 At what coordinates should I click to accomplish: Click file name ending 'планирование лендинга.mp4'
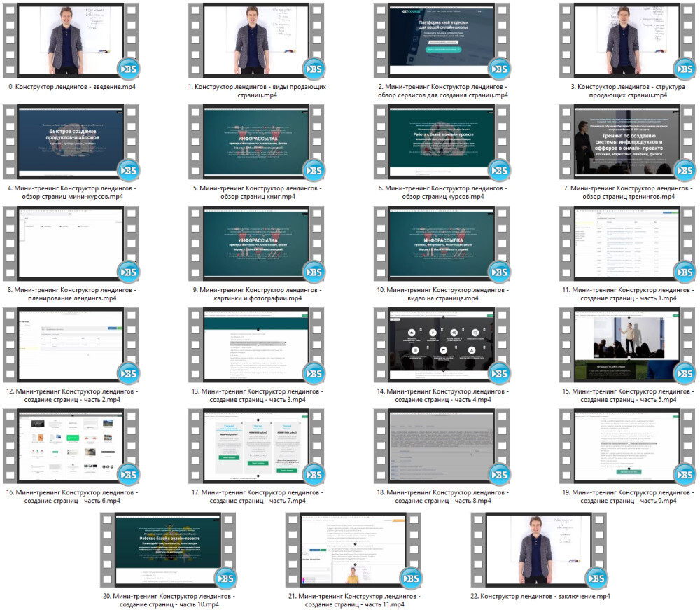pyautogui.click(x=72, y=294)
